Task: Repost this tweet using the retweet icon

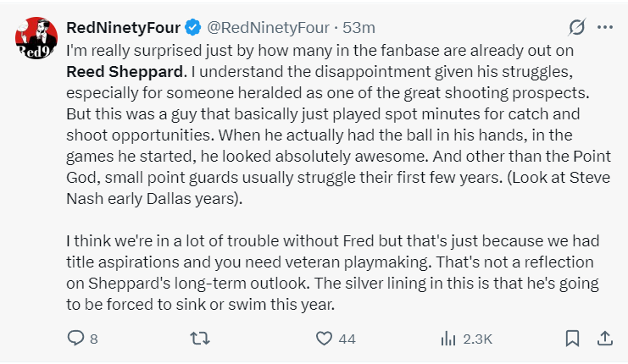Action: (x=196, y=339)
